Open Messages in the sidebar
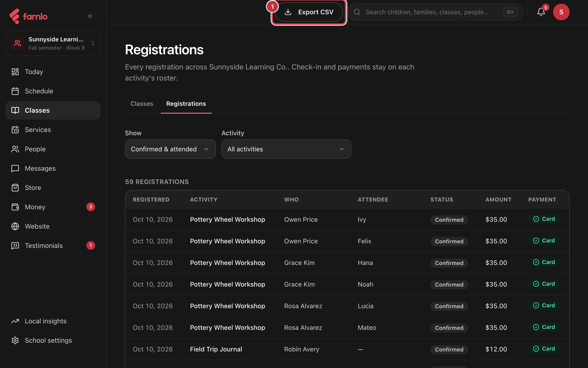Screen dimensions: 588x368 [53, 168]
